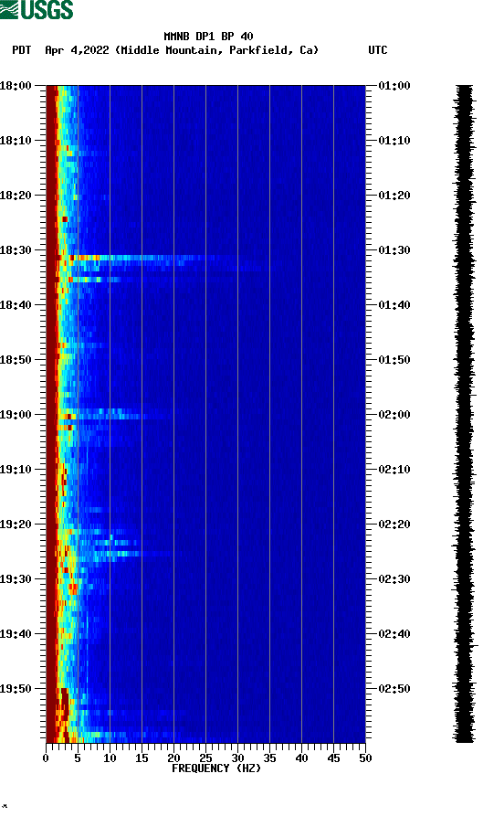Select the title 'MMNB DP1 BP 40'
Viewport: 504px width, 816px height.
tap(208, 37)
